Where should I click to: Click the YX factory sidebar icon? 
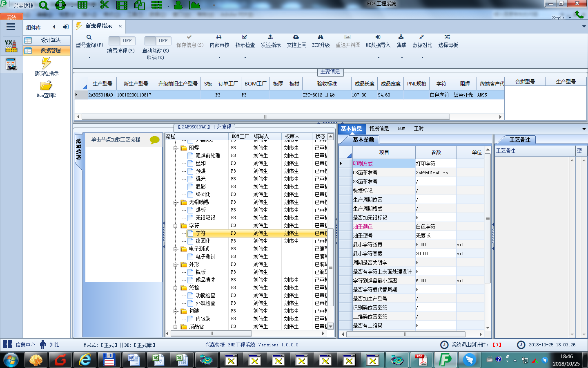click(11, 46)
